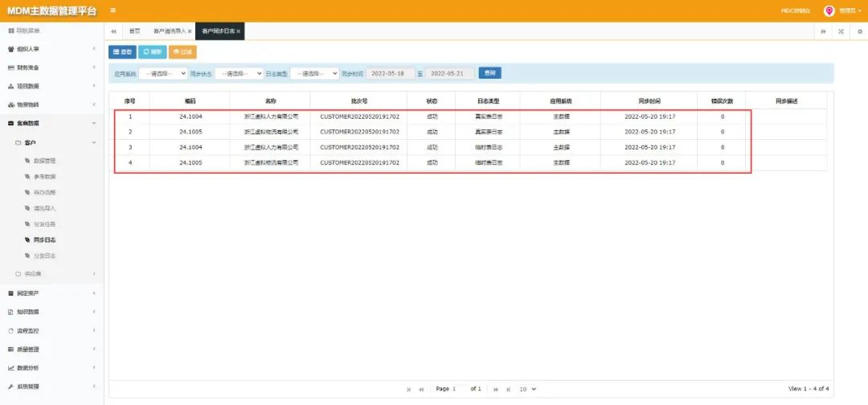The height and width of the screenshot is (405, 868).
Task: Go to previous page pager icon
Action: [421, 390]
